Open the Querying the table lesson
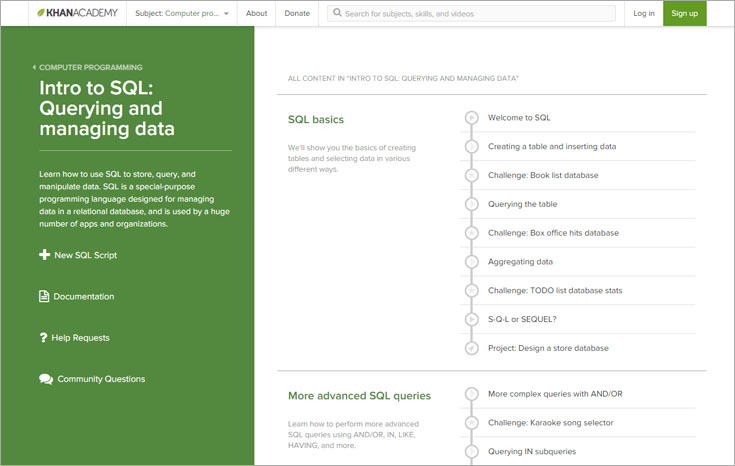Screen dimensions: 735x466 [522, 204]
